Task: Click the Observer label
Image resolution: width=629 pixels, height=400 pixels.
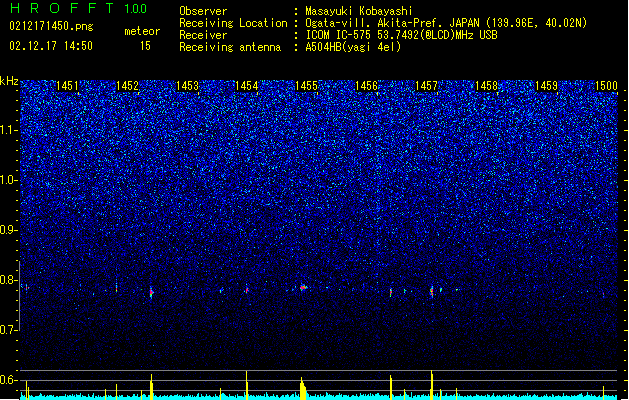Action: 203,11
